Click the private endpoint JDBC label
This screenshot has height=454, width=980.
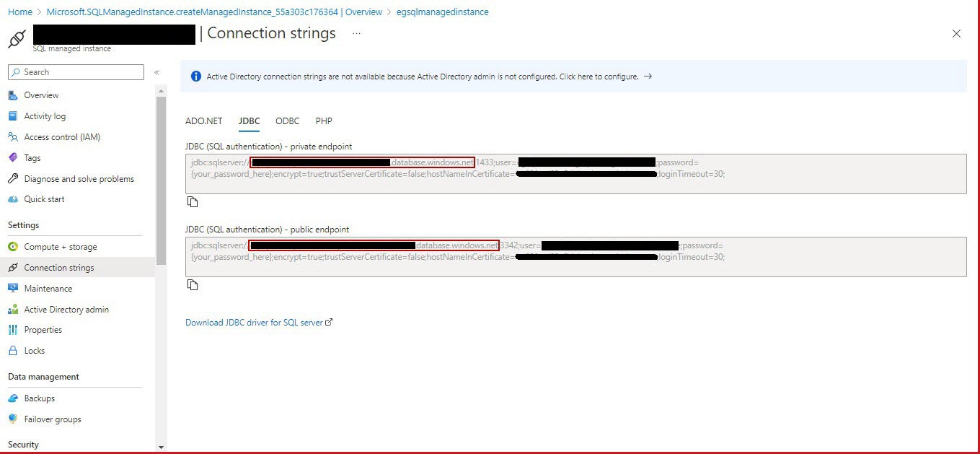coord(269,147)
